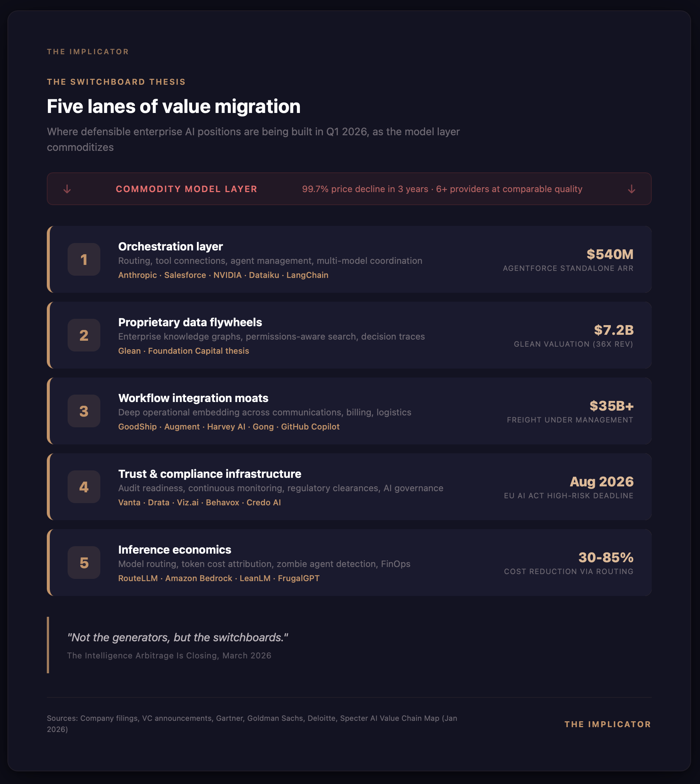700x784 pixels.
Task: Click the Inference economics heading
Action: point(175,550)
